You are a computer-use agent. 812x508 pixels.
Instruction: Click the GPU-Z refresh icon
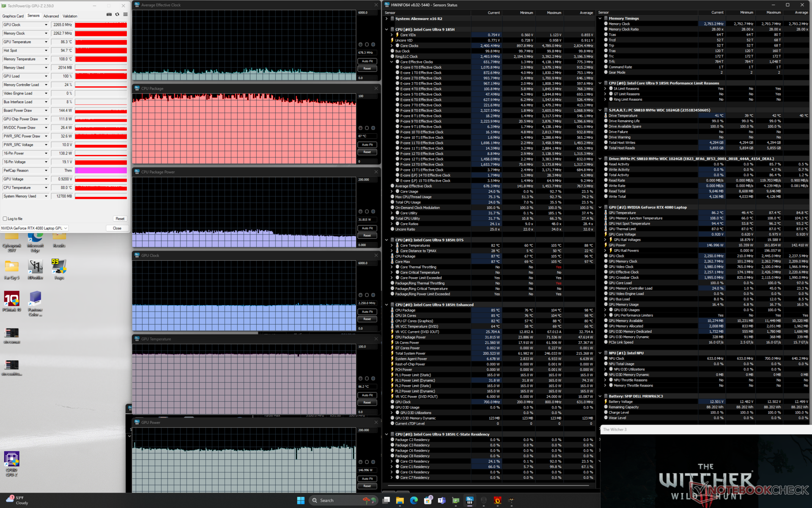117,14
